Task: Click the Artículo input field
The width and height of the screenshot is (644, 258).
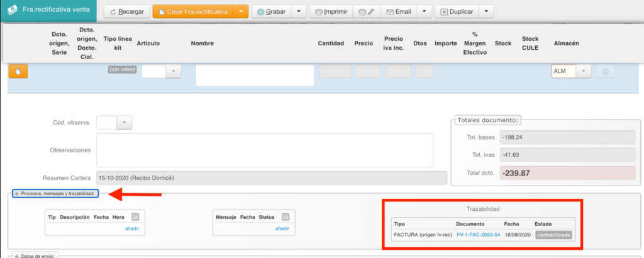Action: (x=153, y=72)
